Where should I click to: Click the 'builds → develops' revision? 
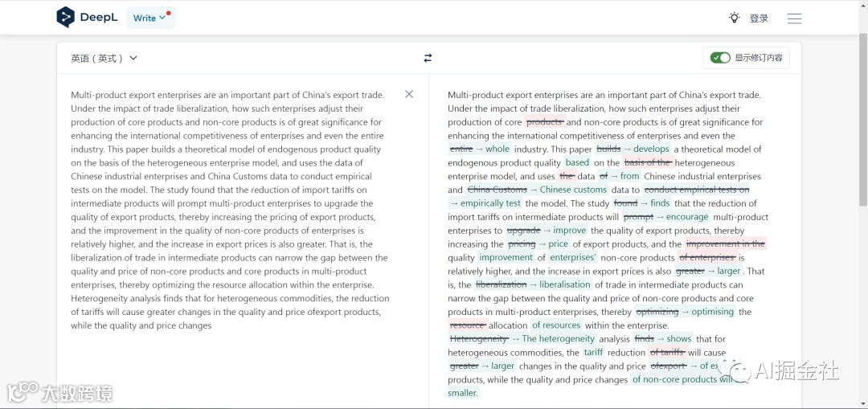point(633,149)
